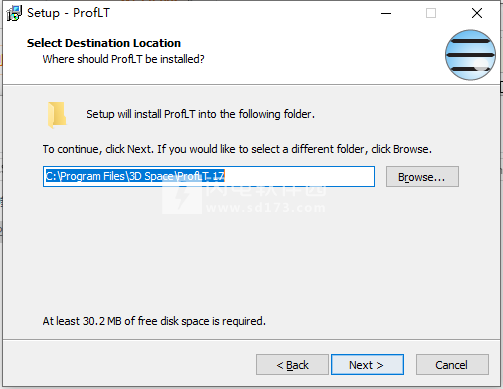The image size is (503, 389).
Task: Click the "Setup - ProfLT" title bar text
Action: [x=68, y=13]
